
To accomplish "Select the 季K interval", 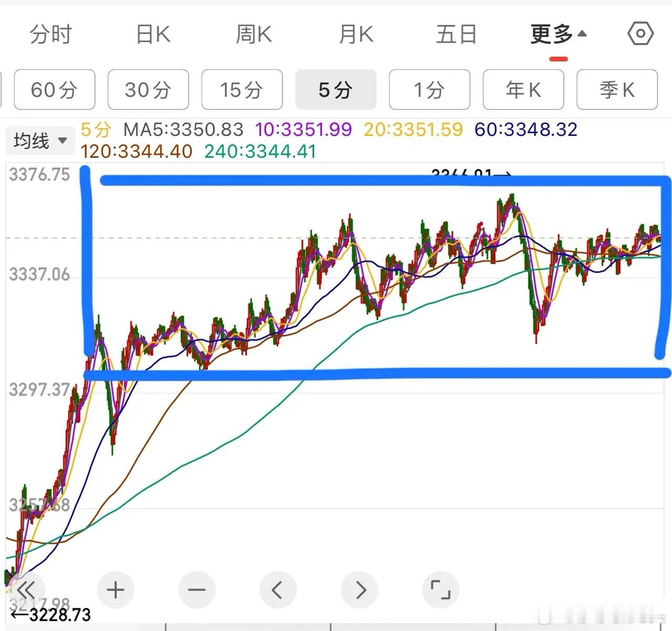I will tap(617, 90).
